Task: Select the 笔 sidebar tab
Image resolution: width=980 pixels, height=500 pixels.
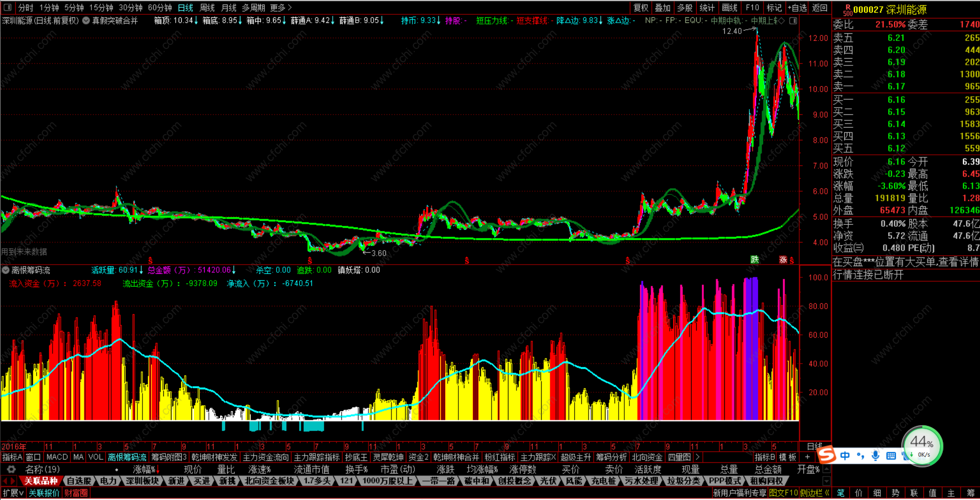Action: coord(841,493)
